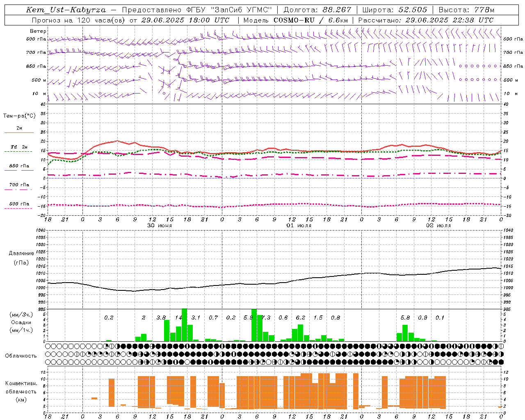Click the Ветер section label

(x=38, y=31)
